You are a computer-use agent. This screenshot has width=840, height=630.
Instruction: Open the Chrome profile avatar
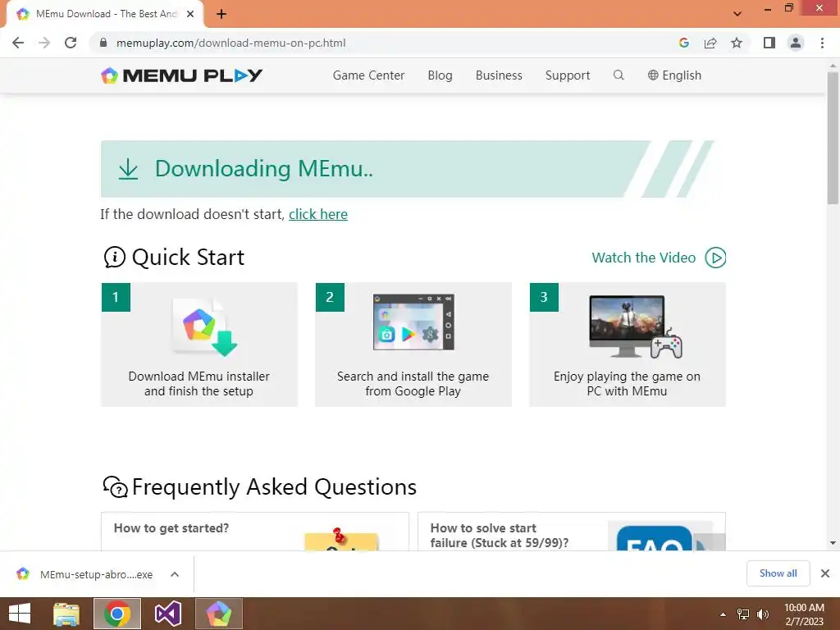tap(796, 43)
